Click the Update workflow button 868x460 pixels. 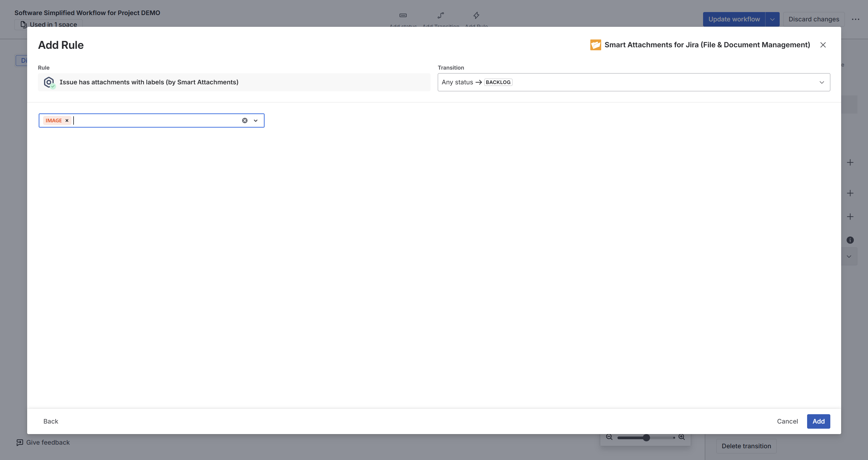click(734, 19)
